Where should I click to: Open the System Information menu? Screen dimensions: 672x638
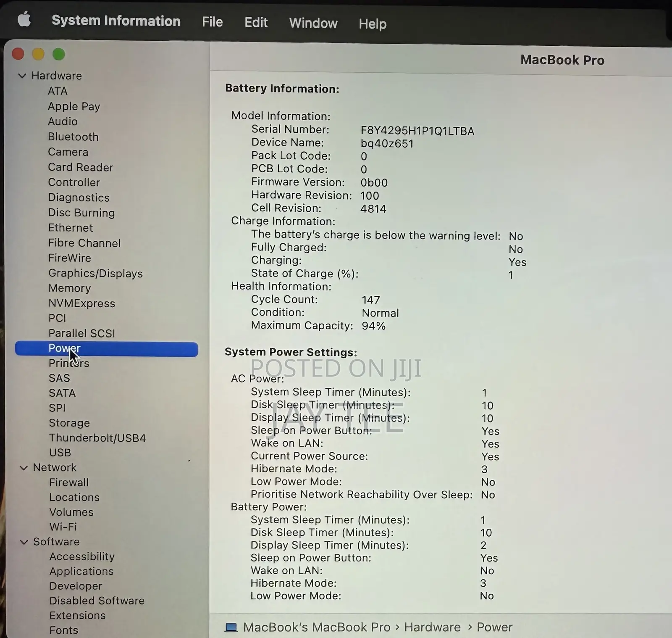116,21
